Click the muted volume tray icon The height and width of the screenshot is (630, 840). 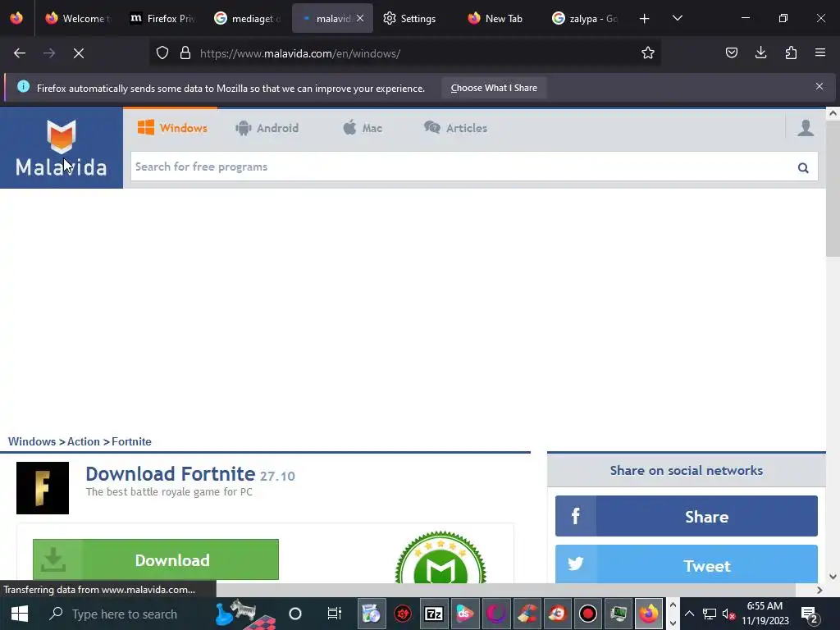728,614
